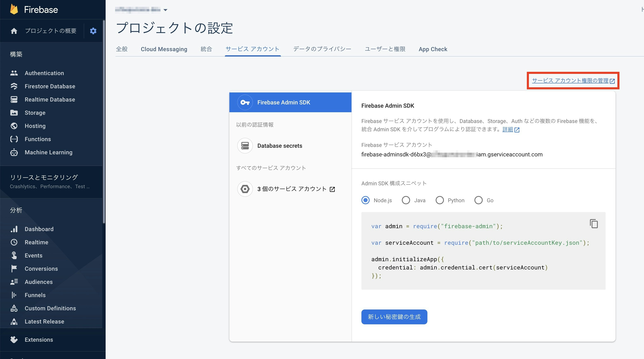Collapse the 分析 sidebar section
This screenshot has width=644, height=359.
(16, 210)
